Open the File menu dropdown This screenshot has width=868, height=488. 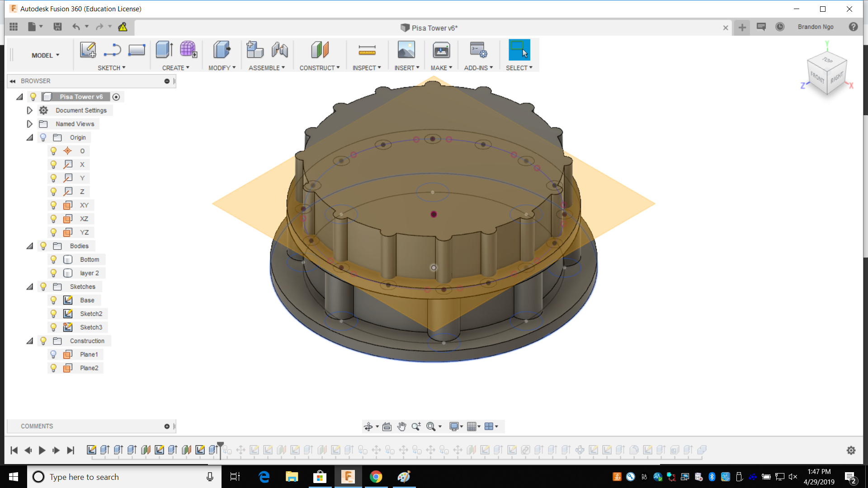(x=35, y=27)
